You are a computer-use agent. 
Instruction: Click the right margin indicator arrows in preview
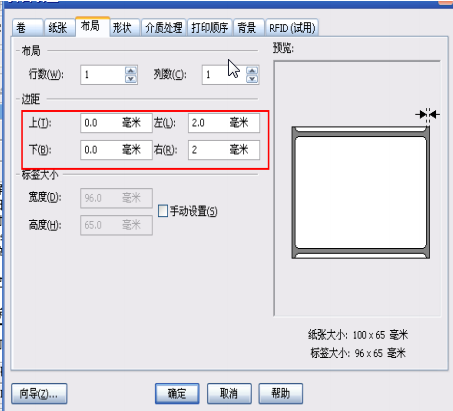pyautogui.click(x=428, y=115)
